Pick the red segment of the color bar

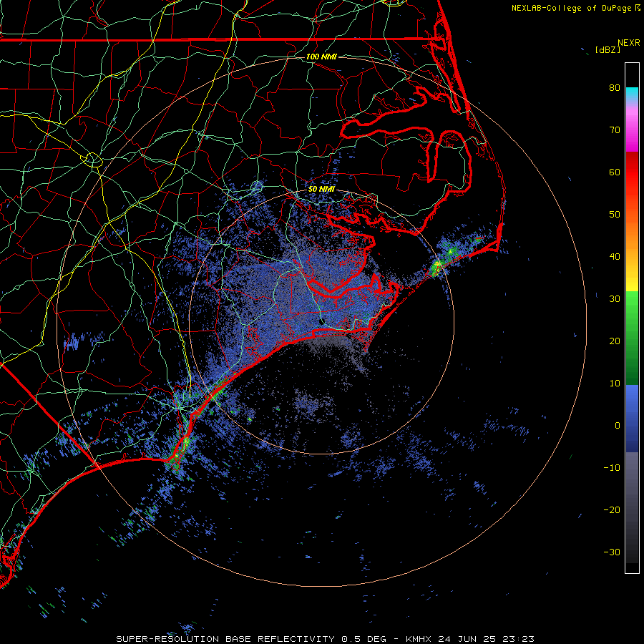[632, 172]
